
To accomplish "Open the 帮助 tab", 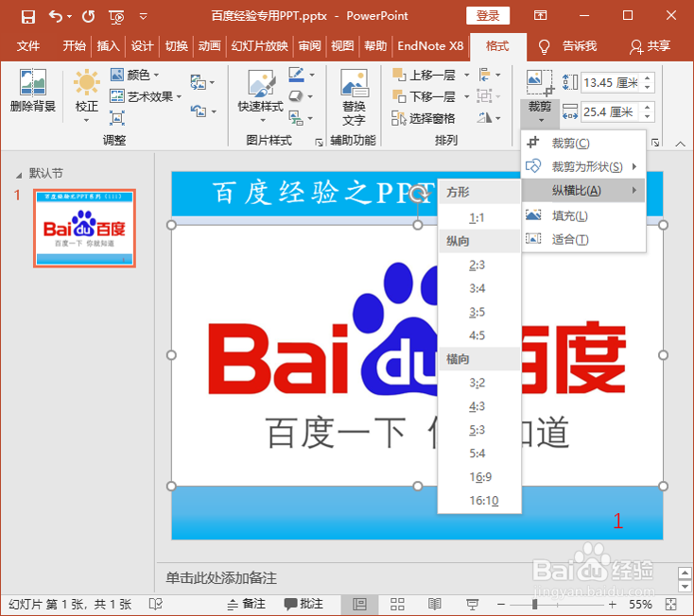I will point(375,46).
